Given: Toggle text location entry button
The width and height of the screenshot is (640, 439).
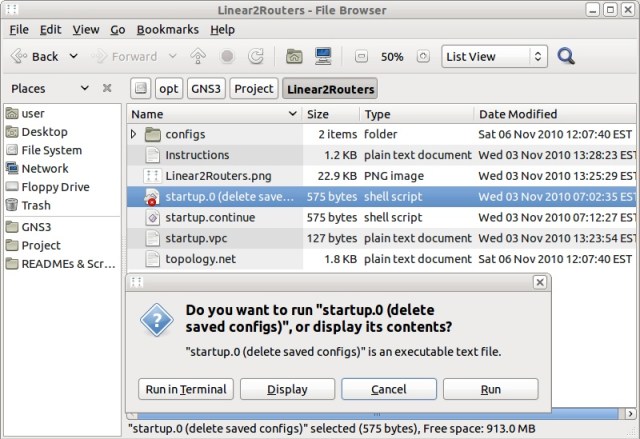Looking at the screenshot, I should 141,89.
